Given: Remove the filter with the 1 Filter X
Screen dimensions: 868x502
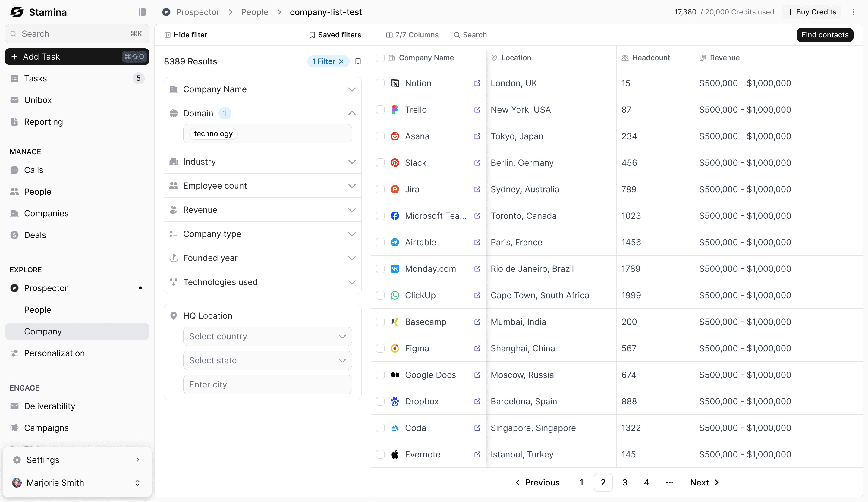Looking at the screenshot, I should pos(341,61).
